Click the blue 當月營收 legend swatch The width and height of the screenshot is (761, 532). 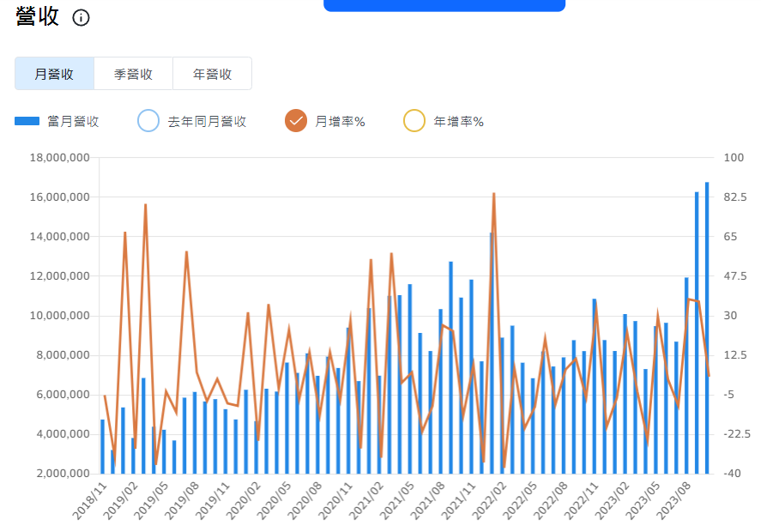coord(27,121)
